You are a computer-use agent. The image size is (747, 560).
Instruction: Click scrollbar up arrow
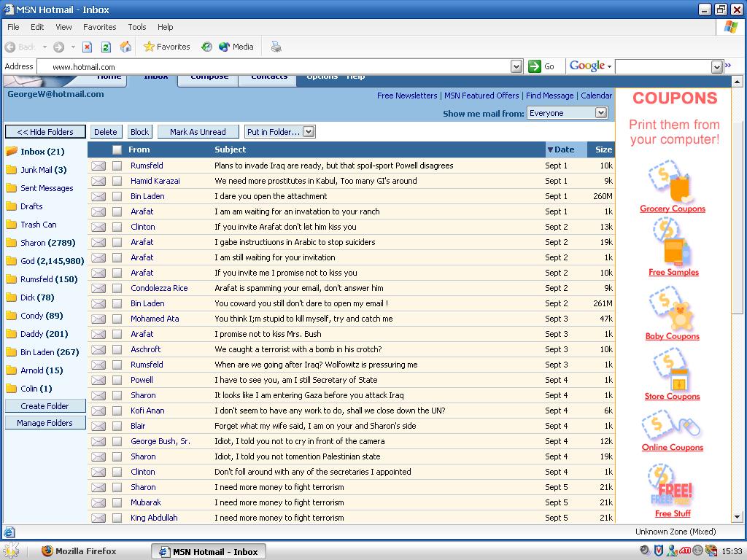click(x=737, y=82)
